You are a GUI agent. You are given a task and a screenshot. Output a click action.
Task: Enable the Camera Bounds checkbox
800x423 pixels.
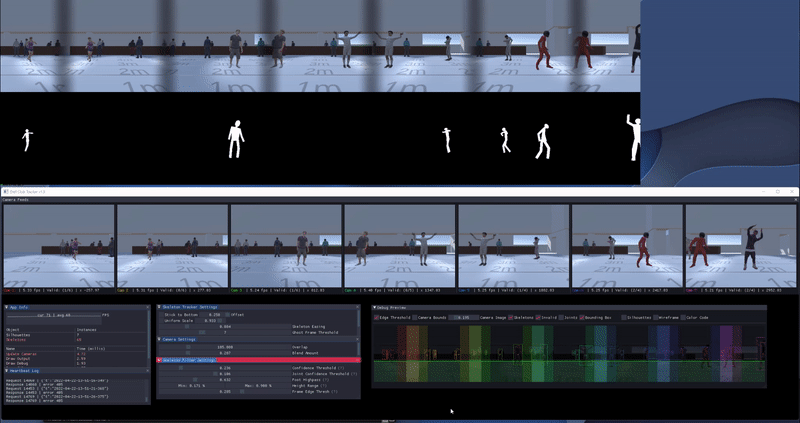point(416,317)
